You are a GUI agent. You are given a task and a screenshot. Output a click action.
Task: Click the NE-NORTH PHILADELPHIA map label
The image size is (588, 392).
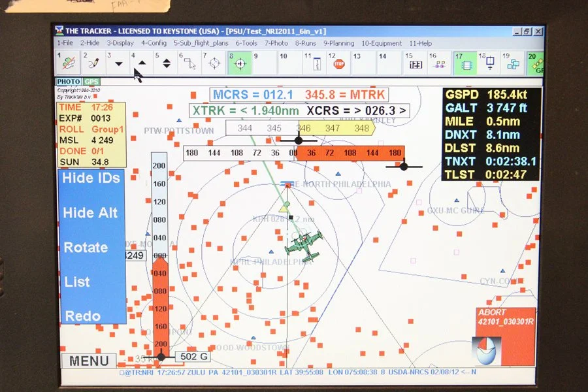click(339, 184)
